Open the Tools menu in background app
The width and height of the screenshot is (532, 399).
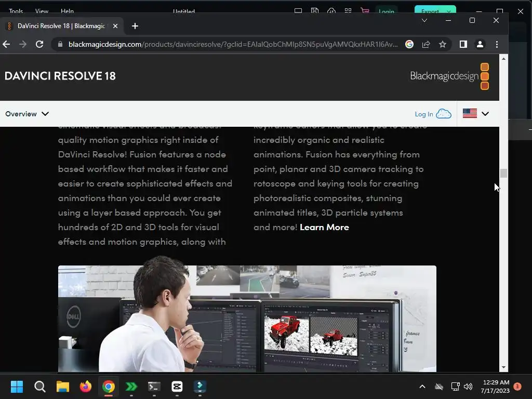(16, 11)
